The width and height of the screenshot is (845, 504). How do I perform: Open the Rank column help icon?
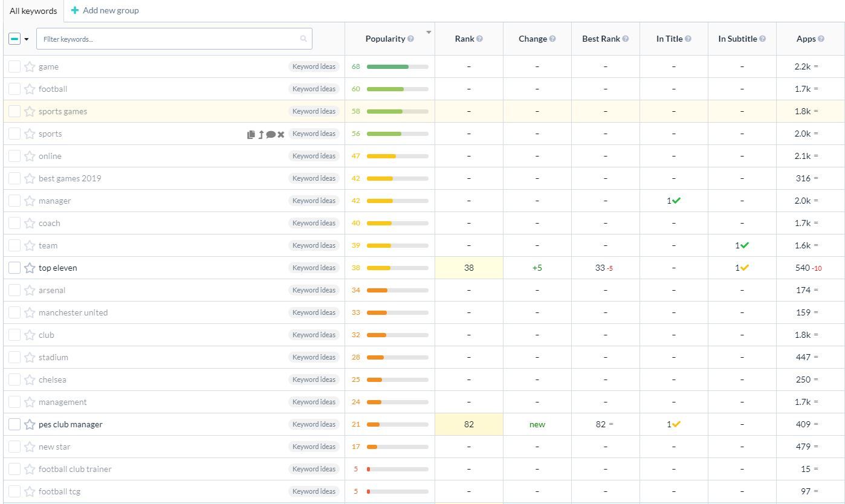click(x=479, y=39)
